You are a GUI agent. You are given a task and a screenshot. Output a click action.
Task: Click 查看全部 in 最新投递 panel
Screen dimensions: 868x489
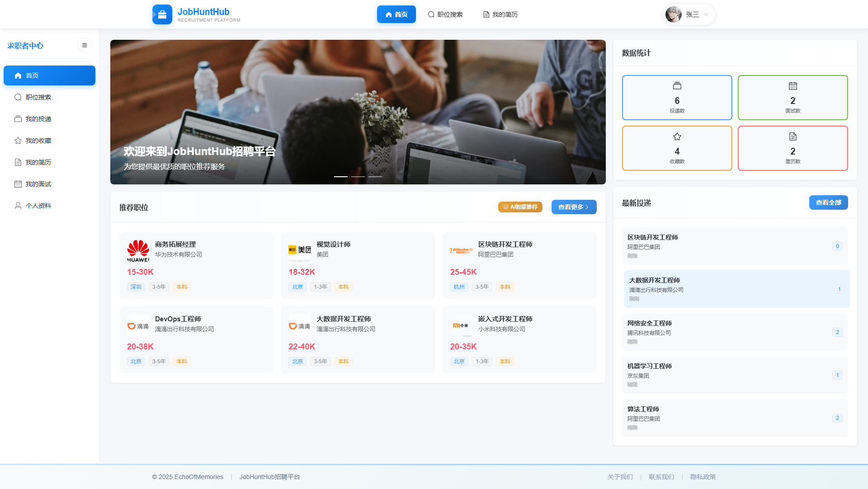click(x=828, y=202)
